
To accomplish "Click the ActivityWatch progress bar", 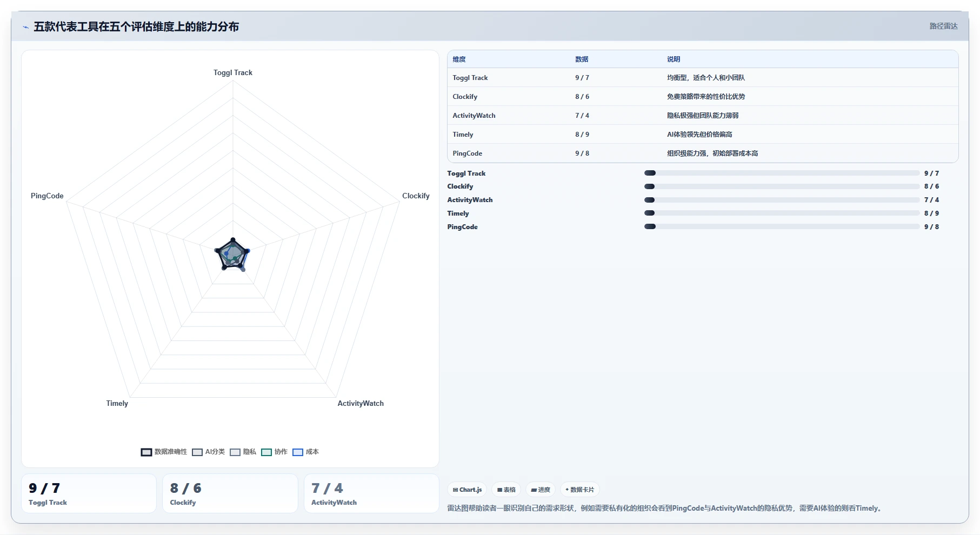I will (782, 200).
